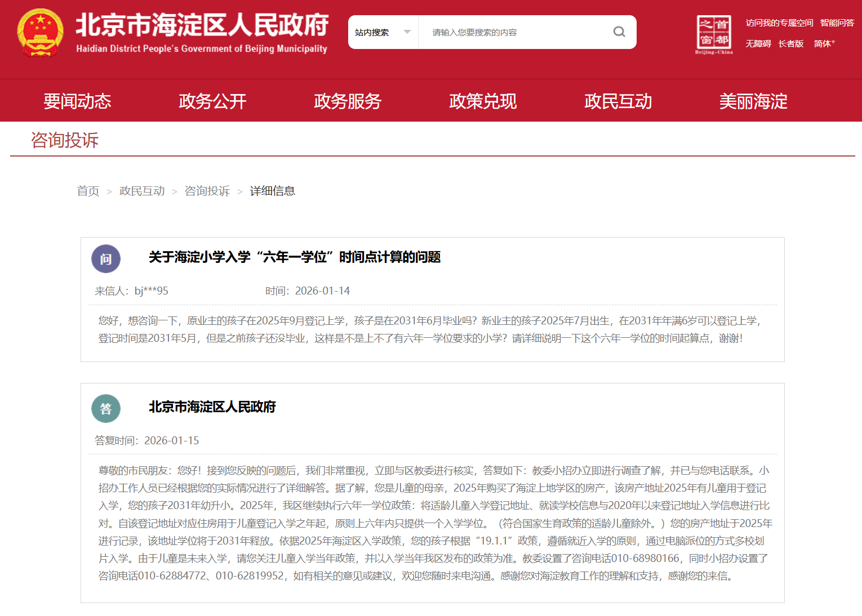Click the search magnifier icon
This screenshot has width=862, height=616.
(619, 32)
